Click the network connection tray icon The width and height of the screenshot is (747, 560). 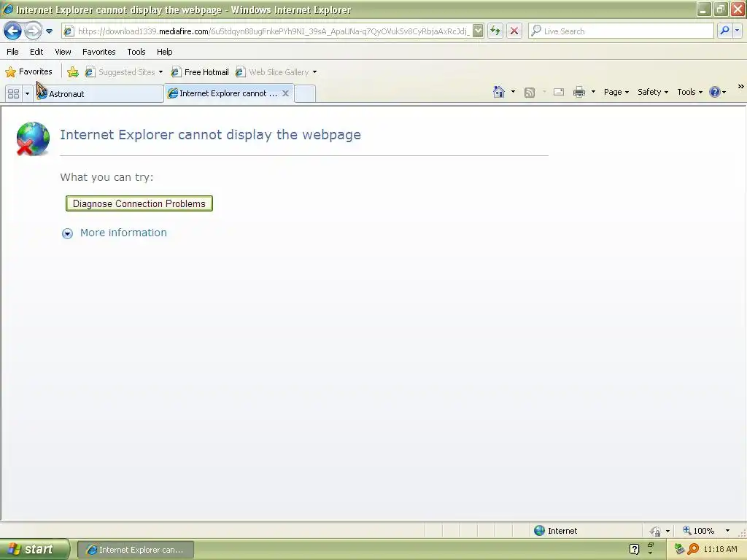679,550
